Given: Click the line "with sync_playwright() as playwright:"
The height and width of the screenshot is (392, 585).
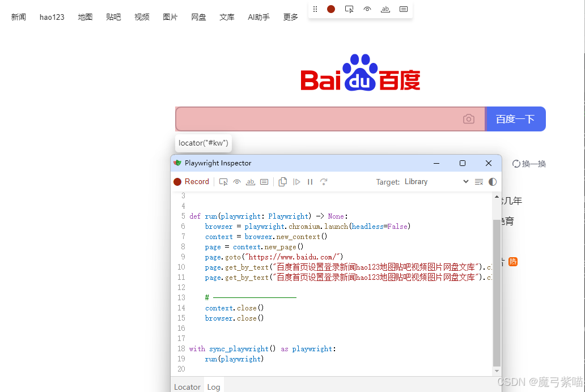Looking at the screenshot, I should (262, 349).
